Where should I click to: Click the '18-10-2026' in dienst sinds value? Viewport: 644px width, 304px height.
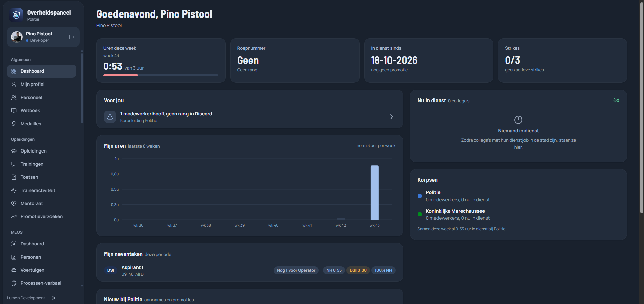click(394, 60)
